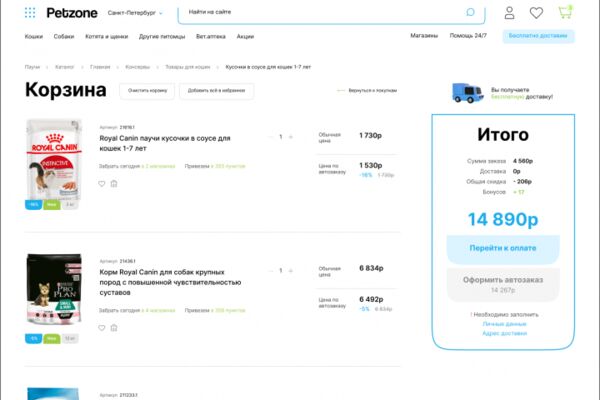The height and width of the screenshot is (400, 600).
Task: Click the Перейти к оплате button
Action: [x=503, y=248]
